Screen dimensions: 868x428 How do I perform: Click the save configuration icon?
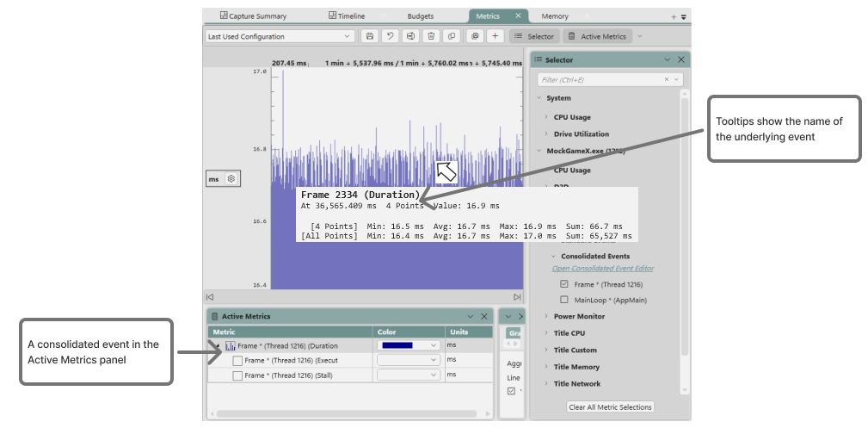point(370,36)
